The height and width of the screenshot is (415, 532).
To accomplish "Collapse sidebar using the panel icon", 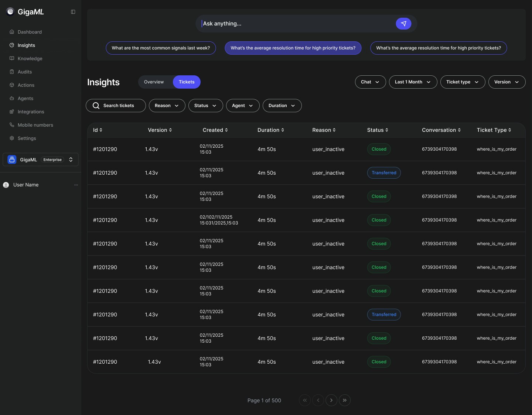I will tap(73, 12).
